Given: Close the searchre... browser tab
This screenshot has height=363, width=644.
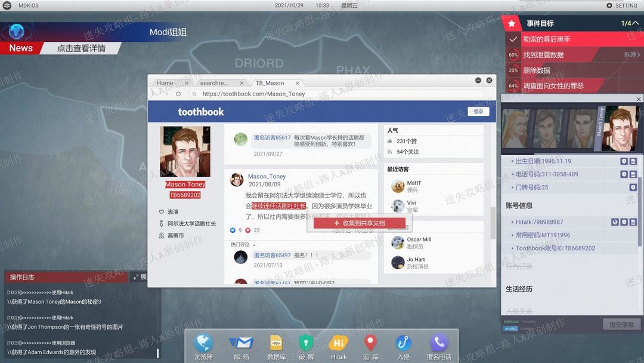Looking at the screenshot, I should pyautogui.click(x=241, y=83).
